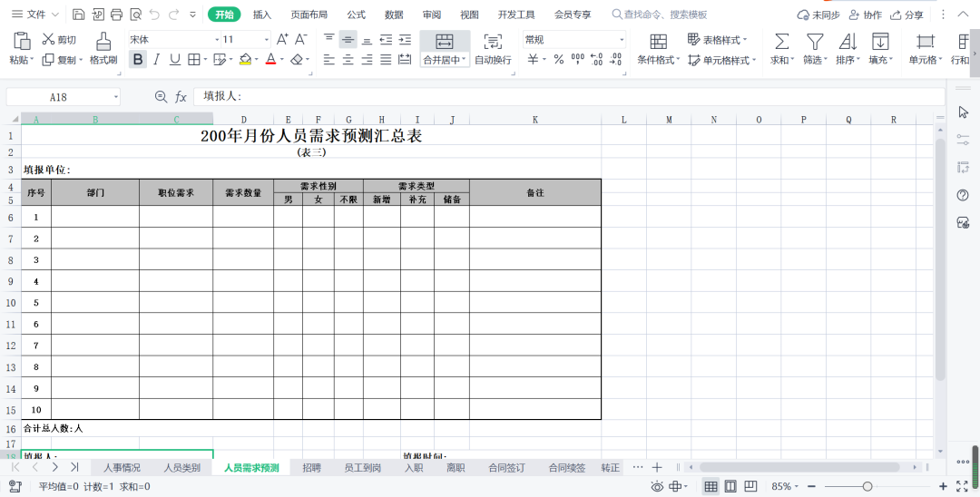Viewport: 980px width, 497px height.
Task: Click the Undo arrow icon
Action: (155, 15)
